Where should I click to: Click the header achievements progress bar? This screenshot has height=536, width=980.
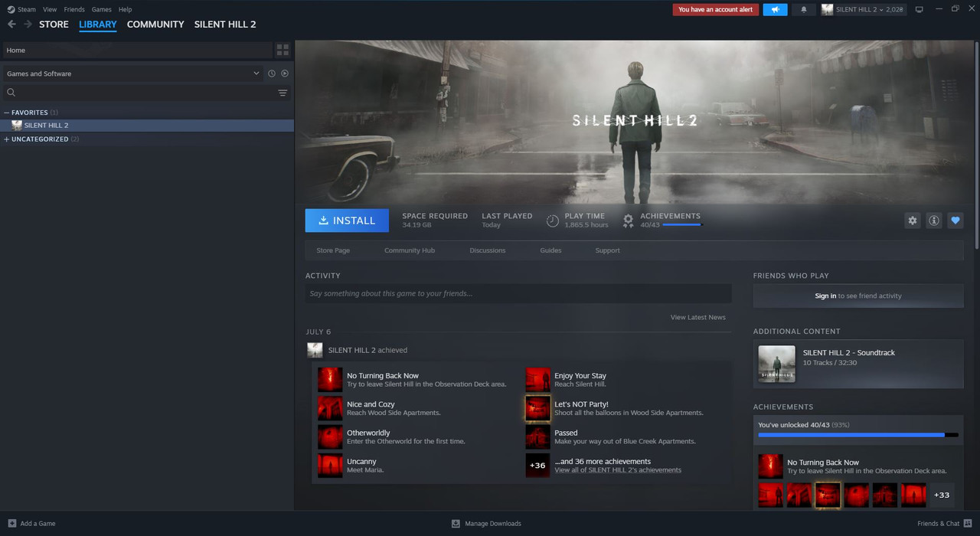pyautogui.click(x=681, y=225)
